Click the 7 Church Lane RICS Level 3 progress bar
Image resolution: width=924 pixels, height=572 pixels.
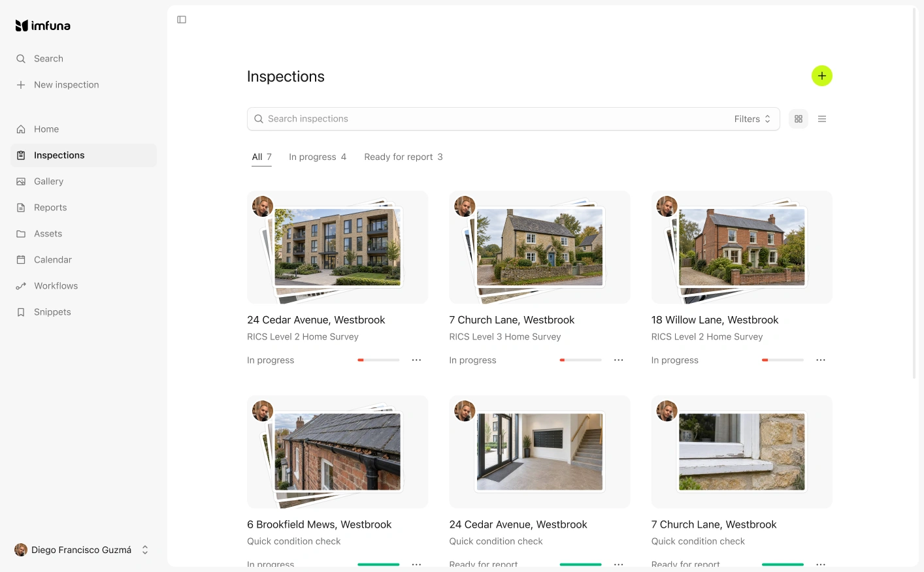click(x=581, y=360)
